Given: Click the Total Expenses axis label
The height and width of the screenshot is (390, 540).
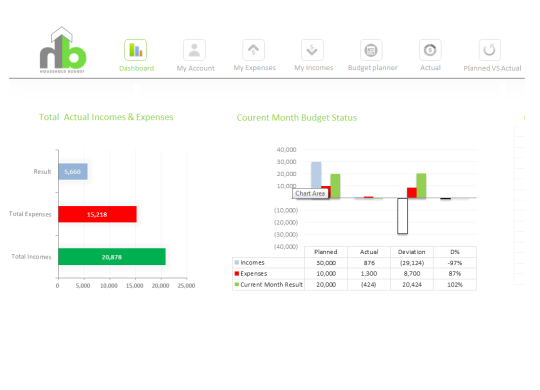Looking at the screenshot, I should pyautogui.click(x=30, y=214).
